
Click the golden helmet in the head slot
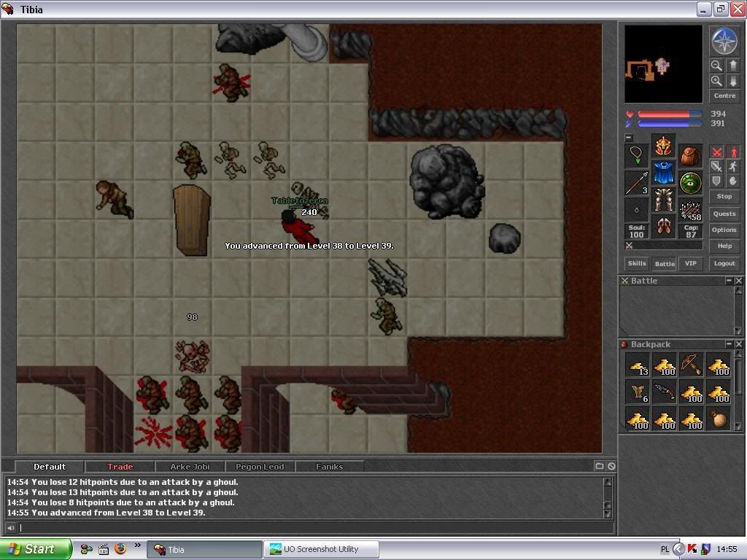663,146
